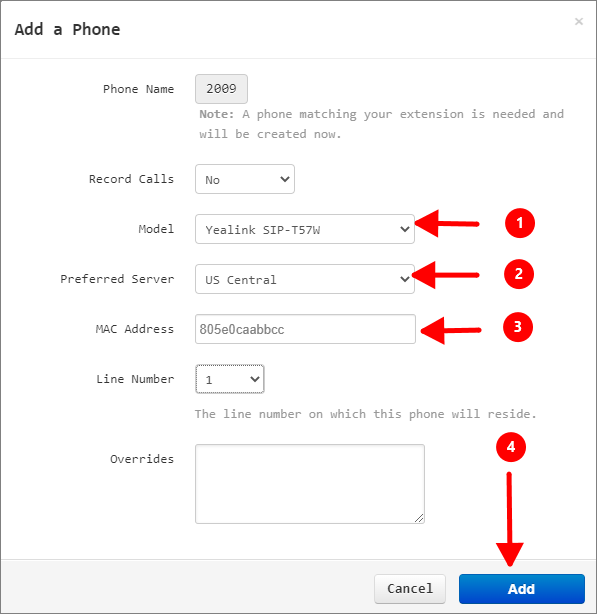The width and height of the screenshot is (597, 614).
Task: Click the red step 4 marker
Action: 511,447
